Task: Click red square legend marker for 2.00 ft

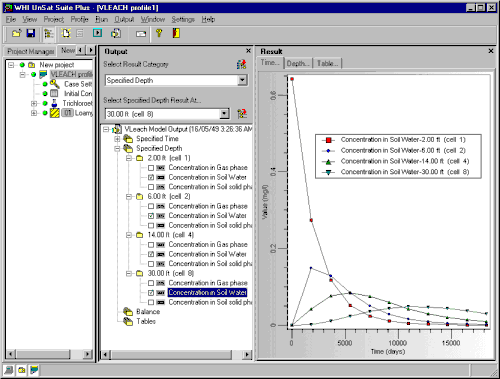Action: [x=328, y=140]
